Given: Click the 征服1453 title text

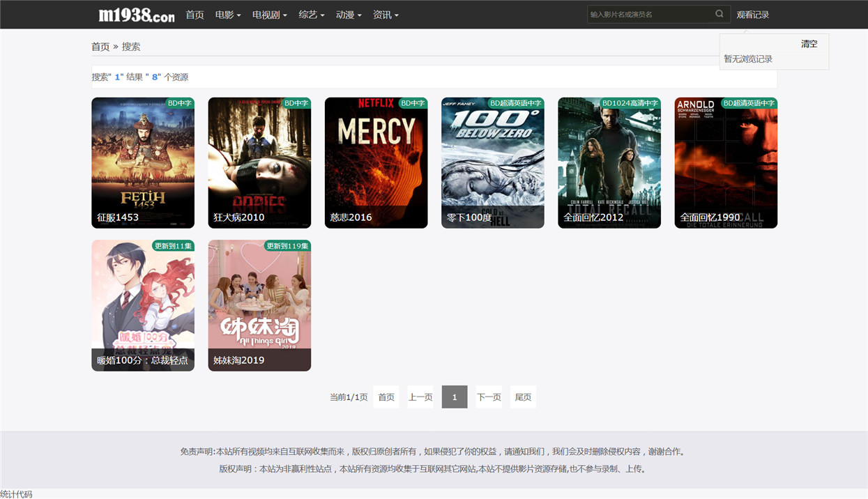Looking at the screenshot, I should (x=118, y=217).
